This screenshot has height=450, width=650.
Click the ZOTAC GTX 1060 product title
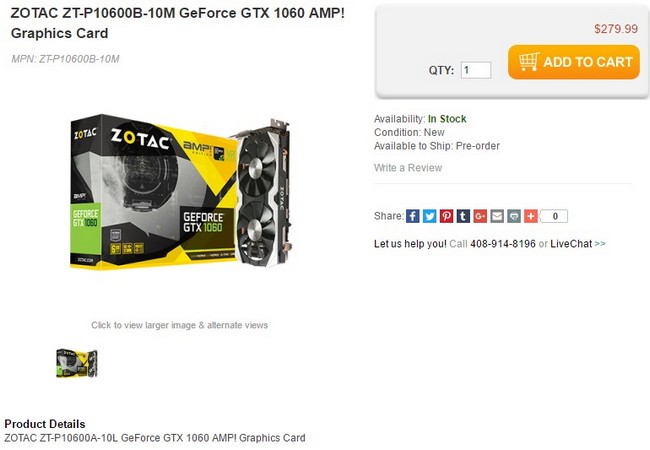coord(178,23)
